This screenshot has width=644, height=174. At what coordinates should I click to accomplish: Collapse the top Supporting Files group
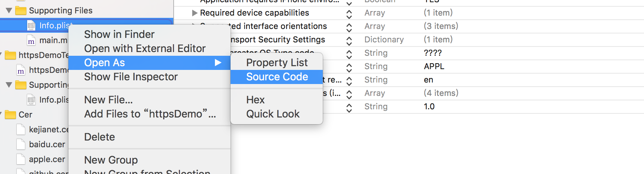pos(9,10)
